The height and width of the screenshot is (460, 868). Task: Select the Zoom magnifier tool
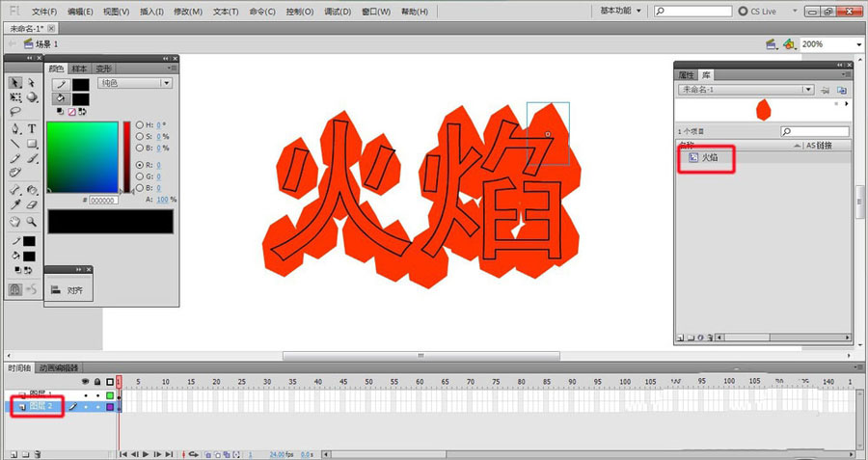32,221
